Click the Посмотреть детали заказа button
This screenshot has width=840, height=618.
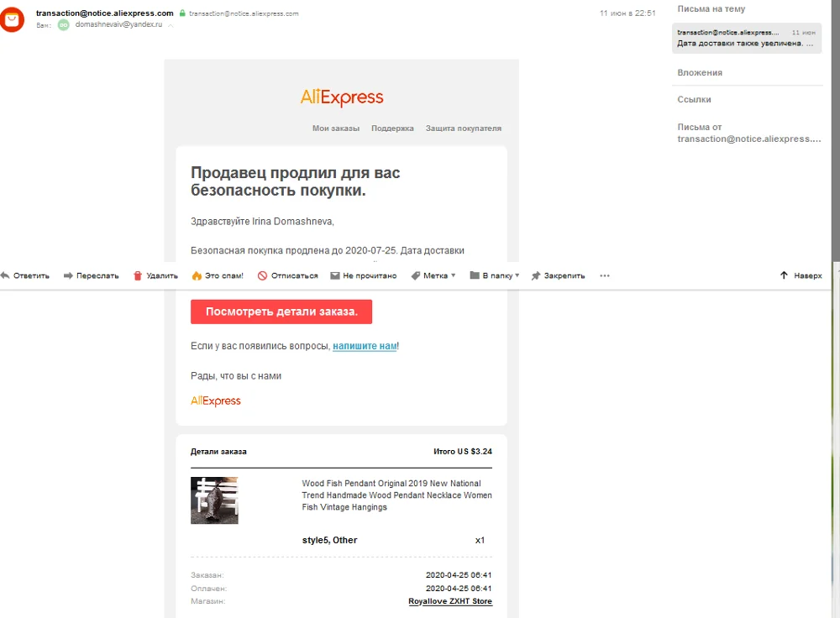point(281,312)
